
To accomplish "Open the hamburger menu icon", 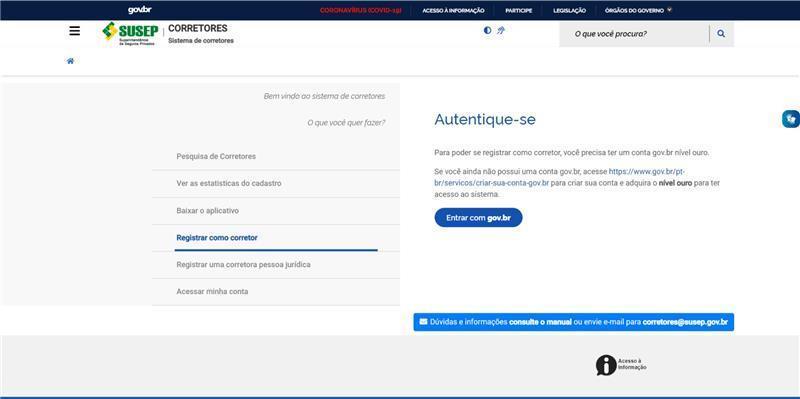I will click(x=74, y=31).
